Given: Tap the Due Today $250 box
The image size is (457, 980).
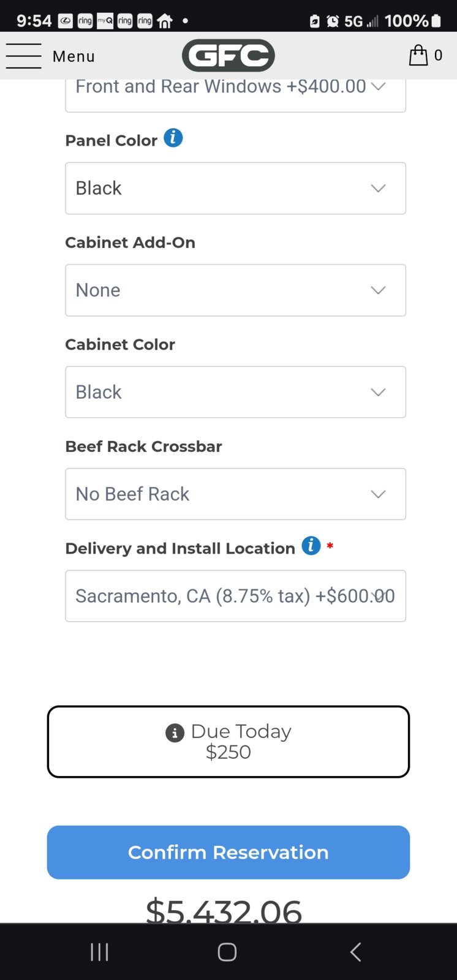Looking at the screenshot, I should point(228,742).
